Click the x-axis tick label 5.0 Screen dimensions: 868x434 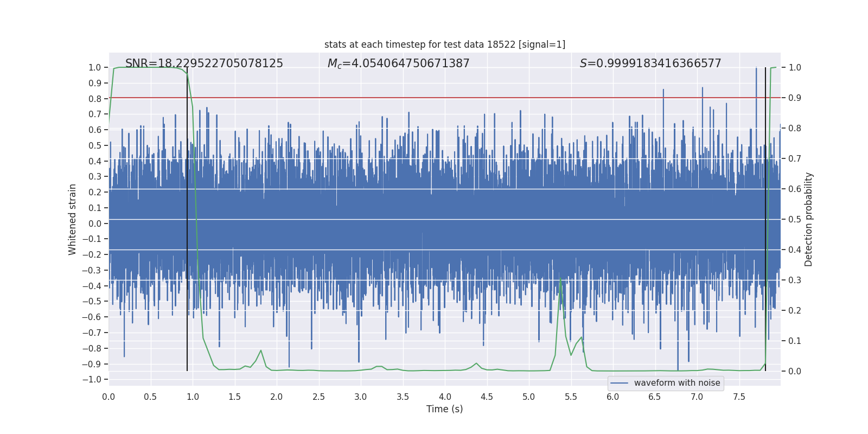click(x=528, y=397)
